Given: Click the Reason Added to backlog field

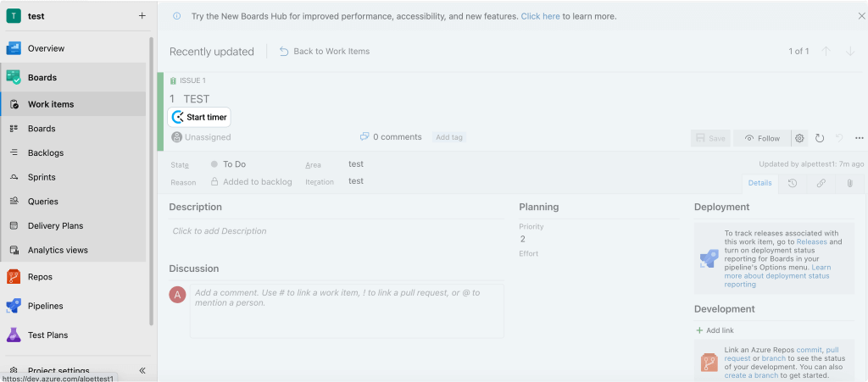Looking at the screenshot, I should pos(251,181).
